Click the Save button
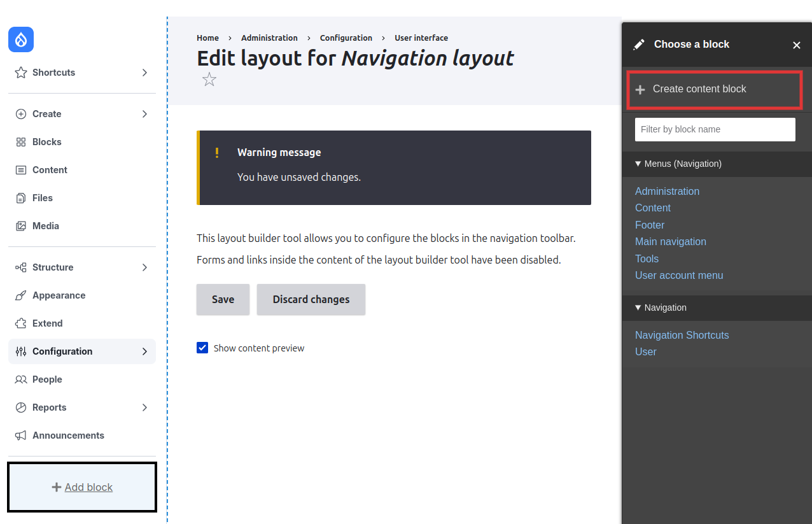Screen dimensions: 812x524 (223, 299)
